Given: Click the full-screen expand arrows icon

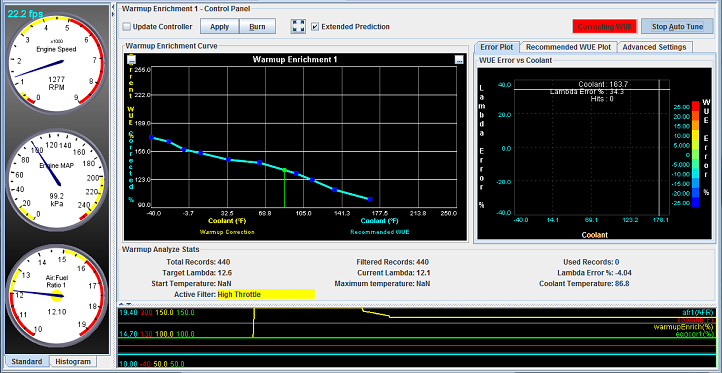Looking at the screenshot, I should coord(298,27).
